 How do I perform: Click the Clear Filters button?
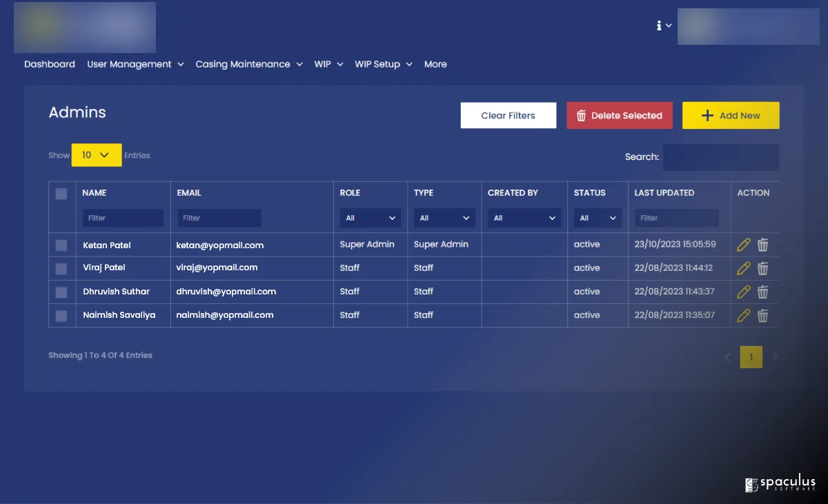[x=508, y=115]
